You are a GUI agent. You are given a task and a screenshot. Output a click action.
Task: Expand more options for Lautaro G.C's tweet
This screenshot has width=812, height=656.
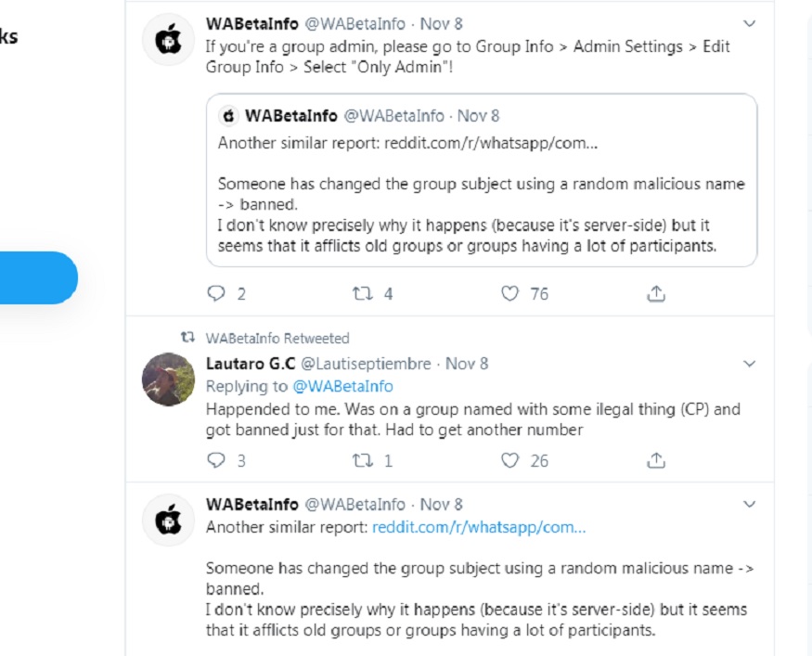(x=750, y=364)
